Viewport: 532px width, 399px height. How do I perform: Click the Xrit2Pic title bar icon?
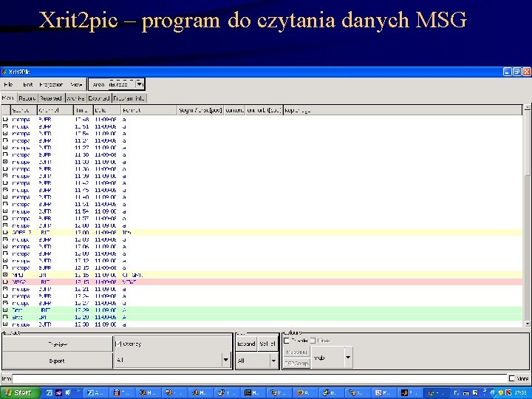point(4,72)
